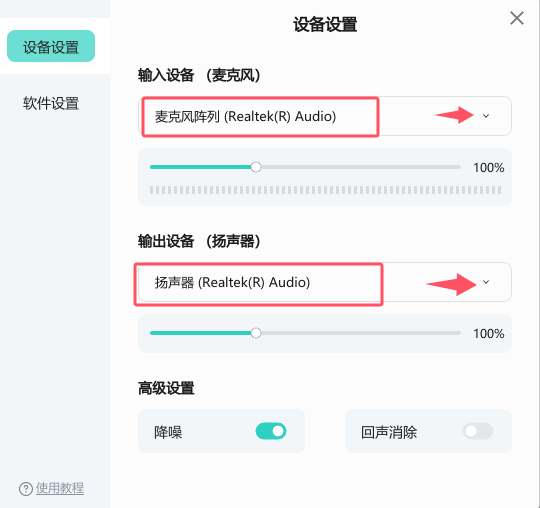Disable the 降噪 noise reduction toggle
This screenshot has width=540, height=508.
click(271, 431)
